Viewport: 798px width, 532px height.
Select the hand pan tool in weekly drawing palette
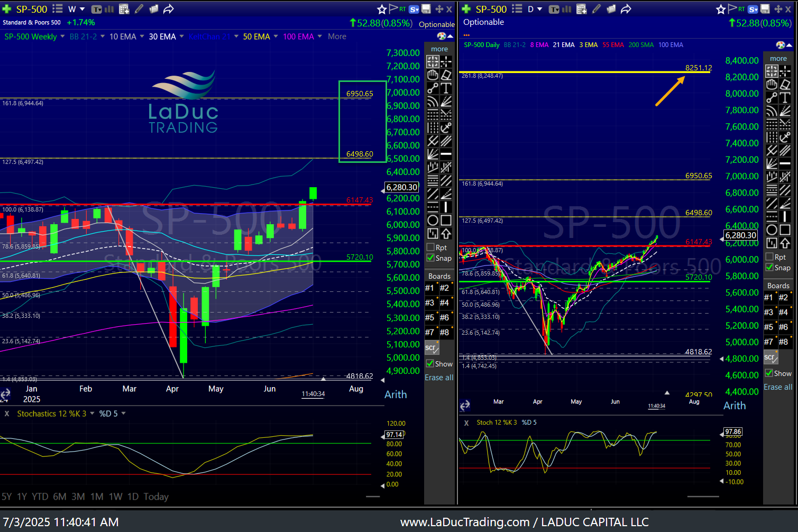[433, 75]
